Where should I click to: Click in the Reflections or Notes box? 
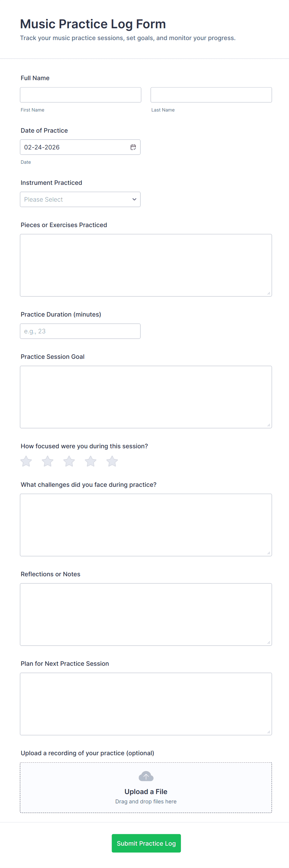coord(146,614)
